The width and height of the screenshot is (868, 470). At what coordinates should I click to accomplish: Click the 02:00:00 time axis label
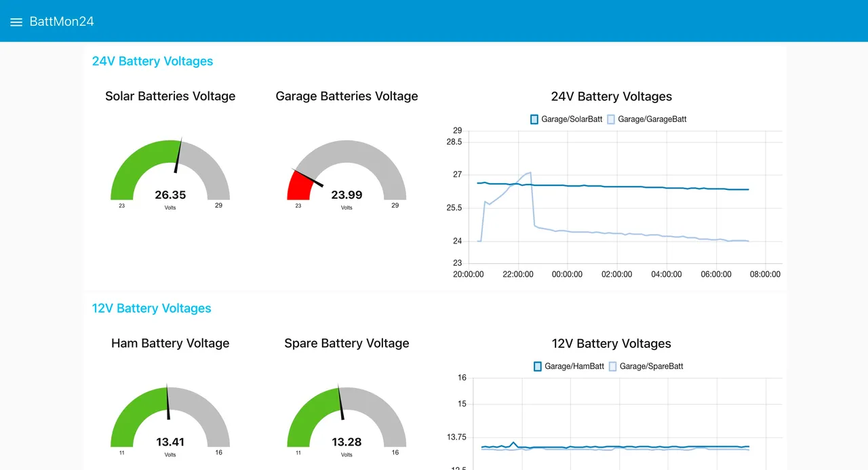coord(616,275)
